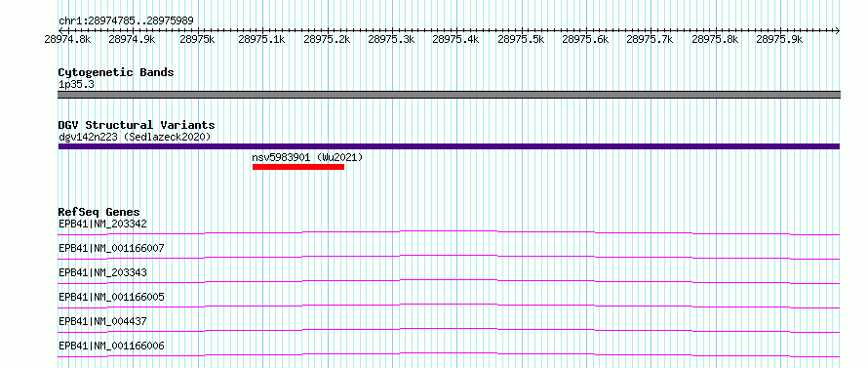Image resolution: width=868 pixels, height=368 pixels.
Task: Click the RefSeq Genes track title
Action: pyautogui.click(x=99, y=212)
